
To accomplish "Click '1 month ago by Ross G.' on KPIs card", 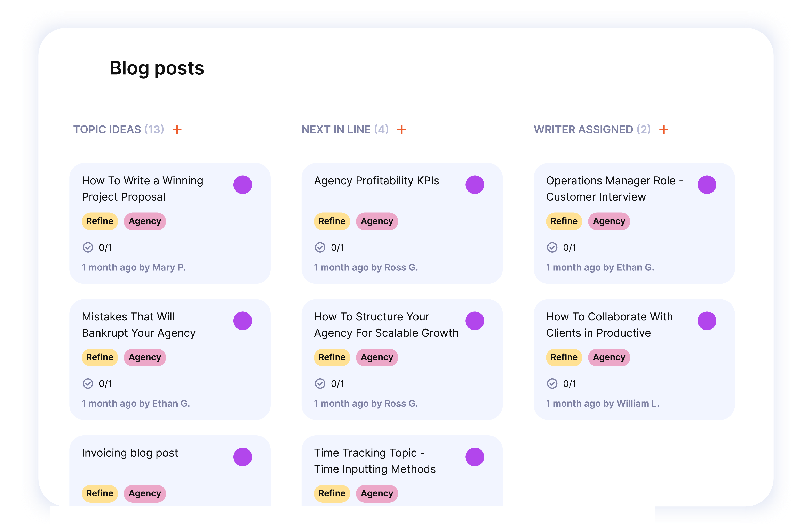I will (366, 267).
